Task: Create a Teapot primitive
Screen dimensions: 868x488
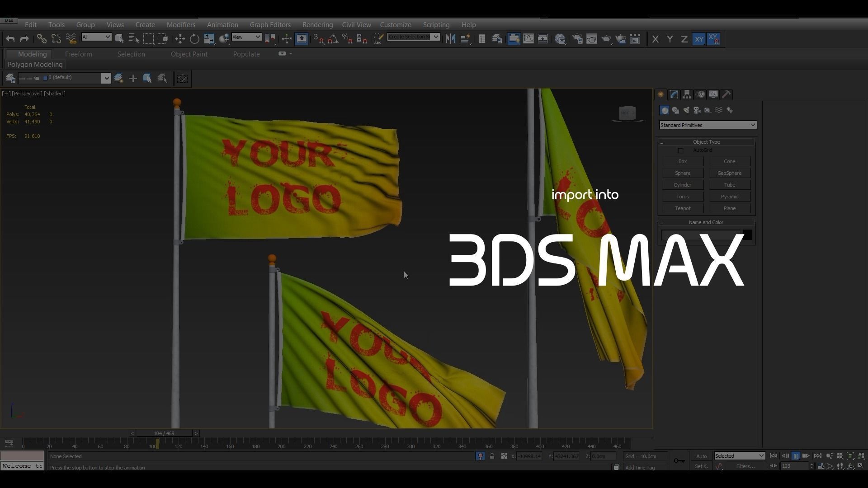Action: (683, 208)
